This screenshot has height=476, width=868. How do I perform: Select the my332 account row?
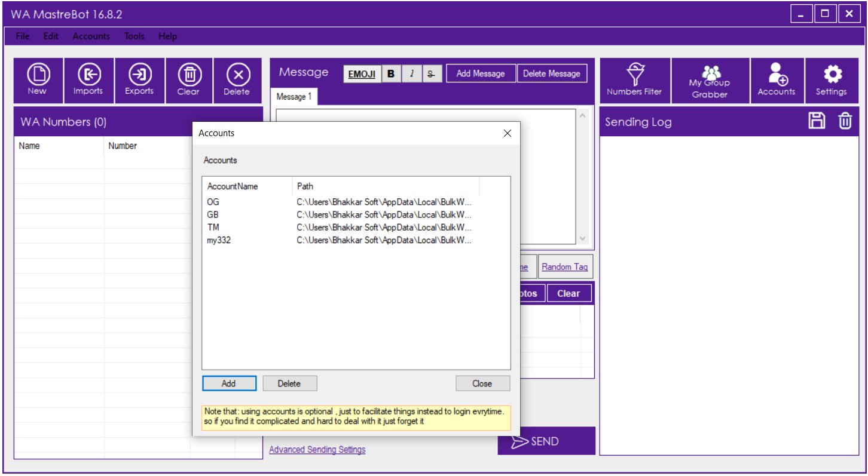pos(219,240)
